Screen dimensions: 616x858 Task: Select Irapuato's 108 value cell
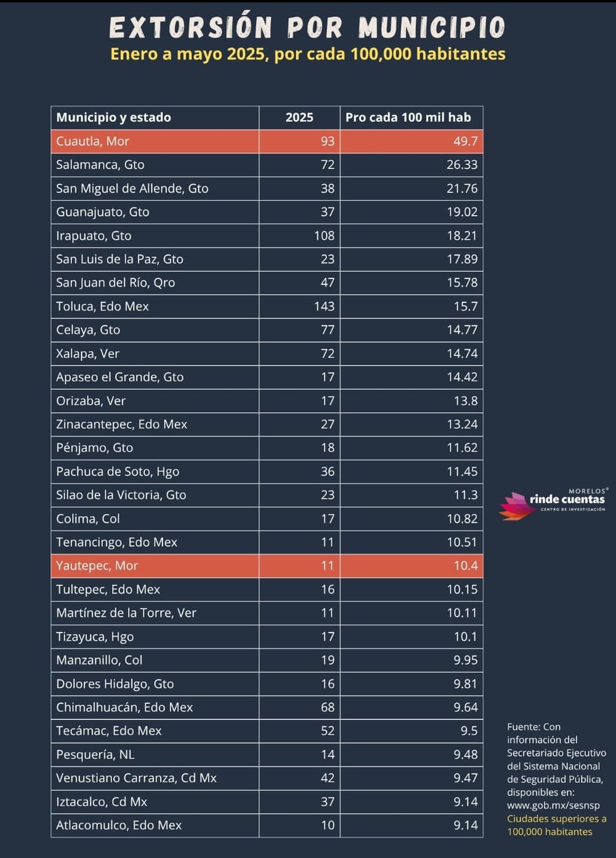click(x=324, y=235)
